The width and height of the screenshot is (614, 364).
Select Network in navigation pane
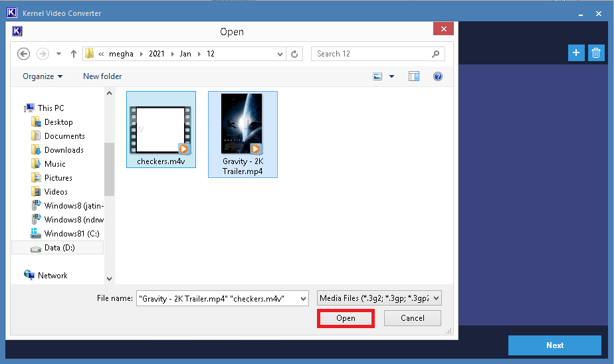tap(52, 276)
